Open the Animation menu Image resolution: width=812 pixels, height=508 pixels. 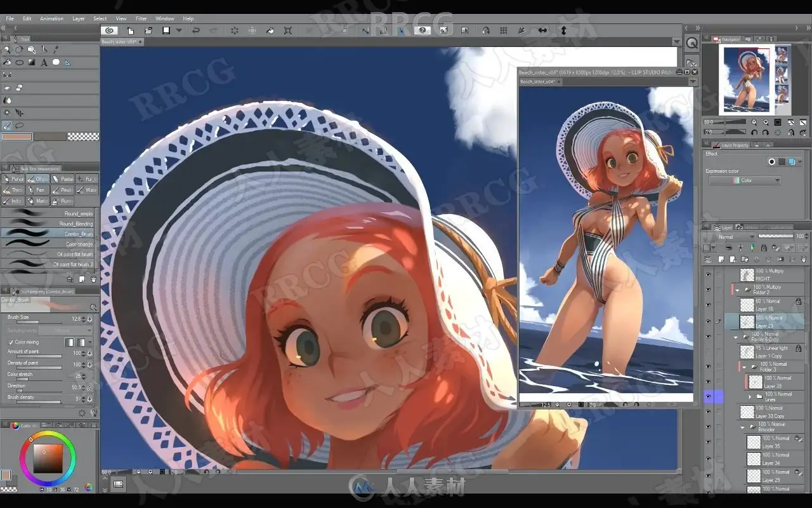pyautogui.click(x=51, y=18)
